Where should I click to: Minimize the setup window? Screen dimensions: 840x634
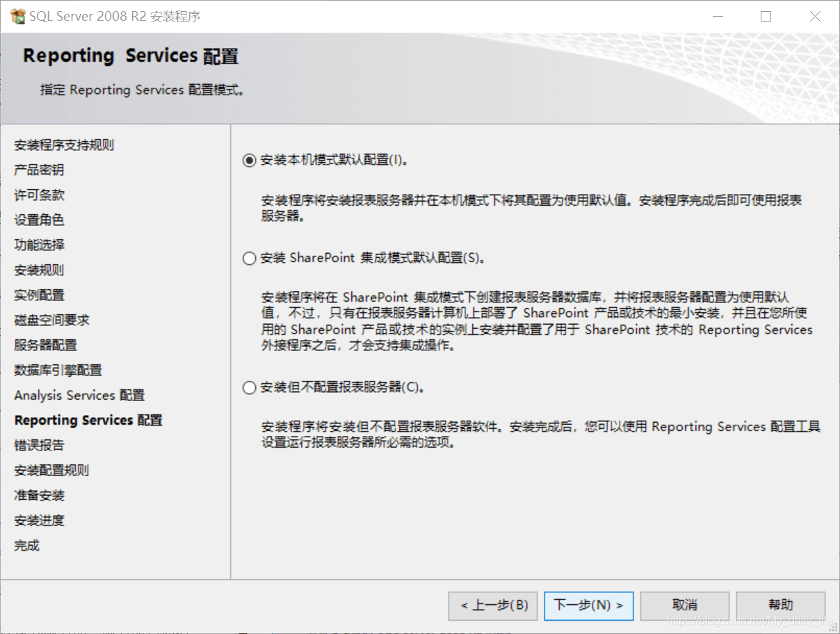(x=716, y=16)
